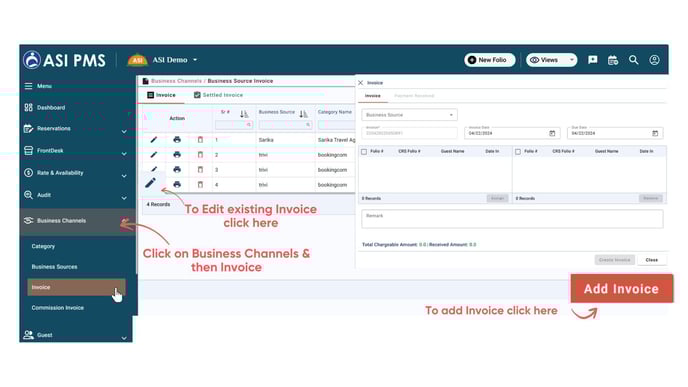Switch to the Settled Invoice tab
Screen dimensions: 688x387
coord(218,95)
